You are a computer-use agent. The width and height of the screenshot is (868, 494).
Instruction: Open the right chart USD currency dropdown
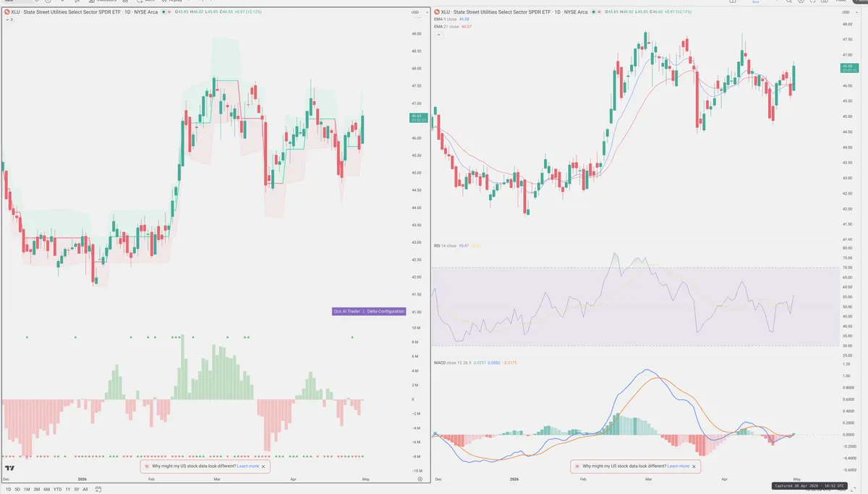coord(848,12)
